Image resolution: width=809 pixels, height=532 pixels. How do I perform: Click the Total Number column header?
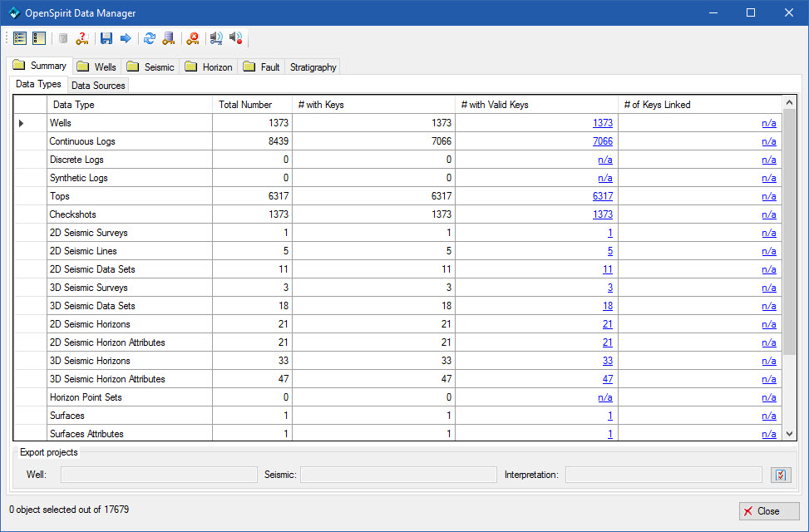pos(245,105)
